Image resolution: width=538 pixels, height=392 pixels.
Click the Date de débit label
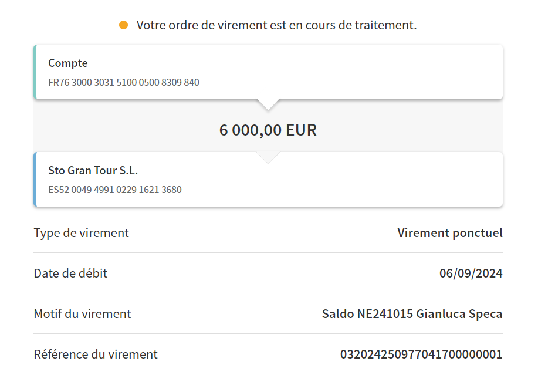pyautogui.click(x=70, y=273)
